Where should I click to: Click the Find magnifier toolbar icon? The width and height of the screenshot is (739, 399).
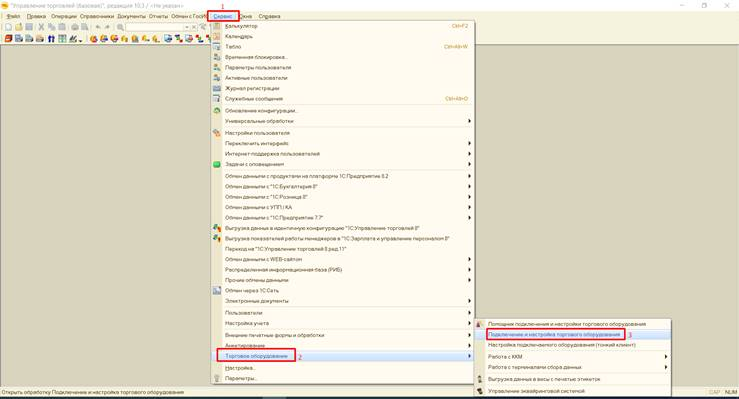coord(120,27)
